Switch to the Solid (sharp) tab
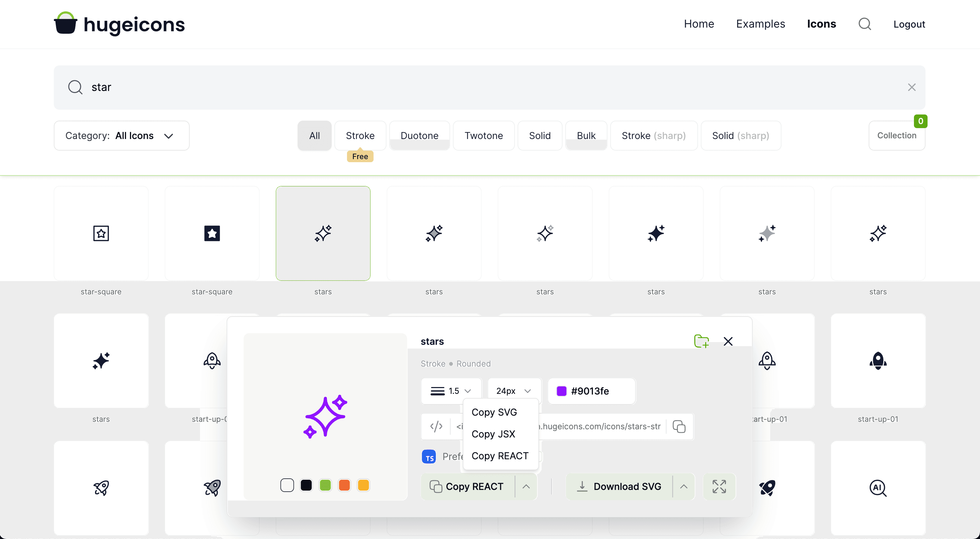Viewport: 980px width, 539px height. [740, 136]
